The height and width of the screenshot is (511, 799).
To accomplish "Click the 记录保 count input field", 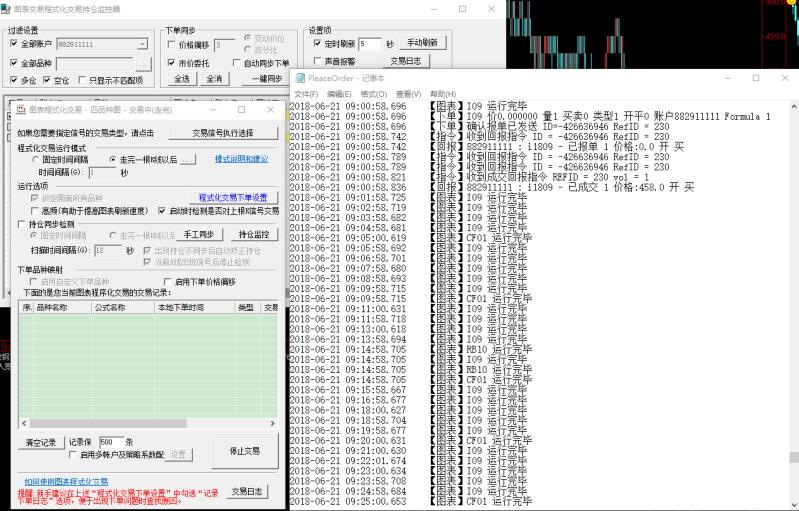I will coord(111,441).
